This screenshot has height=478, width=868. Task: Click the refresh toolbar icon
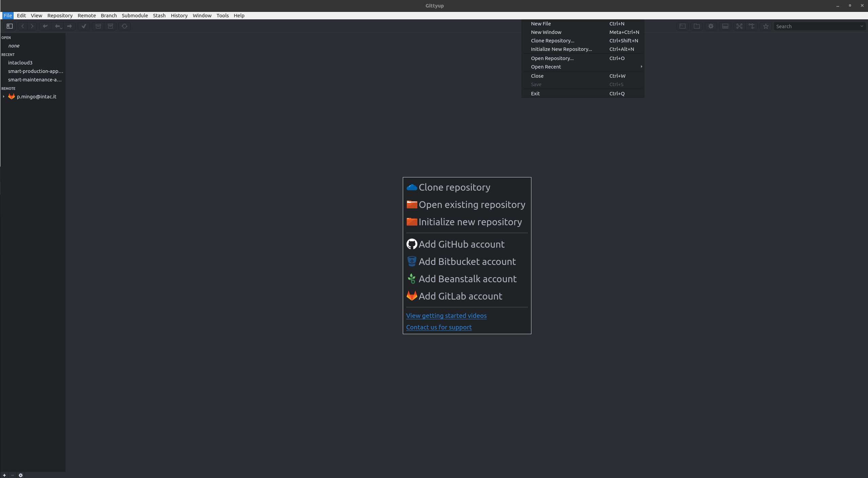tap(125, 26)
